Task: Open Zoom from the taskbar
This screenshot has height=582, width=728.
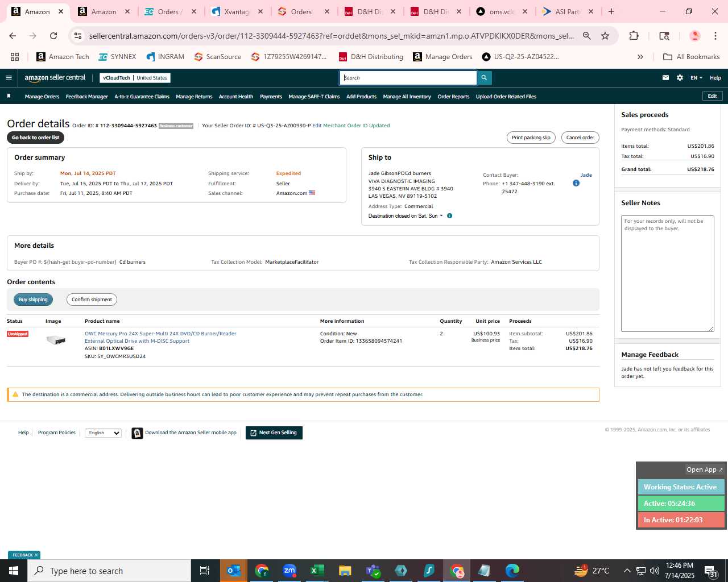Action: click(289, 571)
